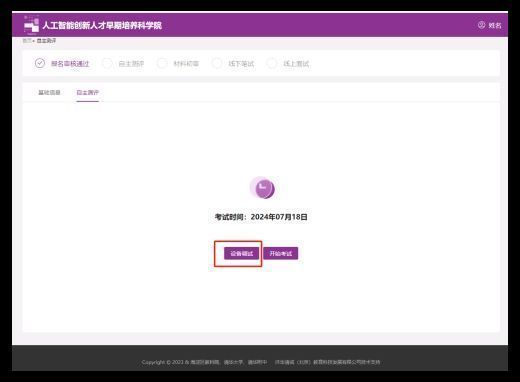Click the 考试时间：2024年07月18日 text
520x382 pixels.
(x=261, y=217)
